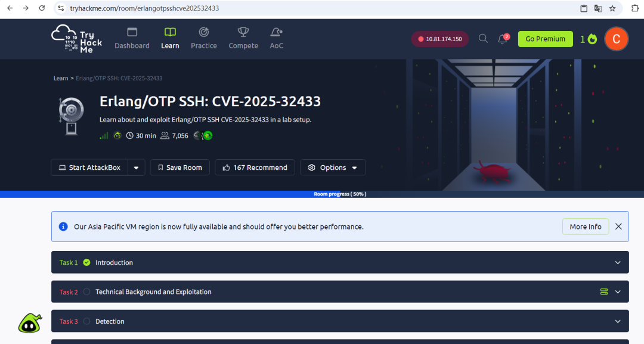Click the 7,056 users icon
Viewport: 644px width, 344px height.
pyautogui.click(x=165, y=135)
